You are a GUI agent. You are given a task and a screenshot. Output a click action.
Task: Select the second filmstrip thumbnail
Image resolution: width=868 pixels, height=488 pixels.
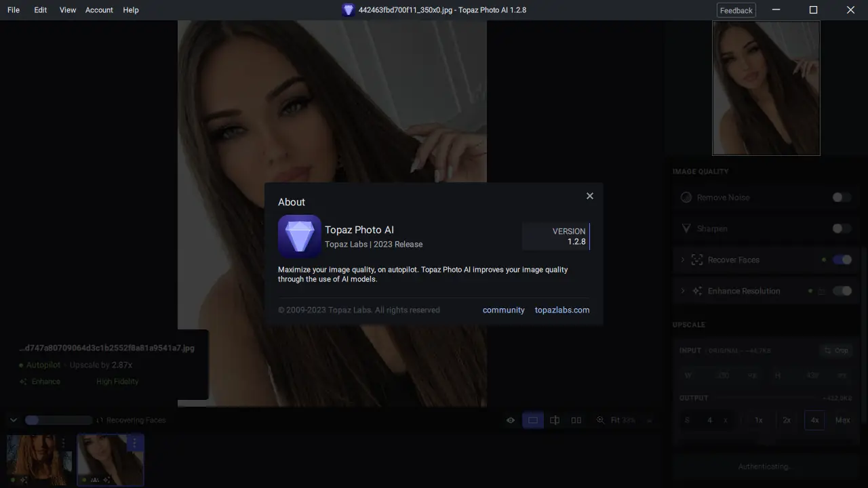click(111, 460)
